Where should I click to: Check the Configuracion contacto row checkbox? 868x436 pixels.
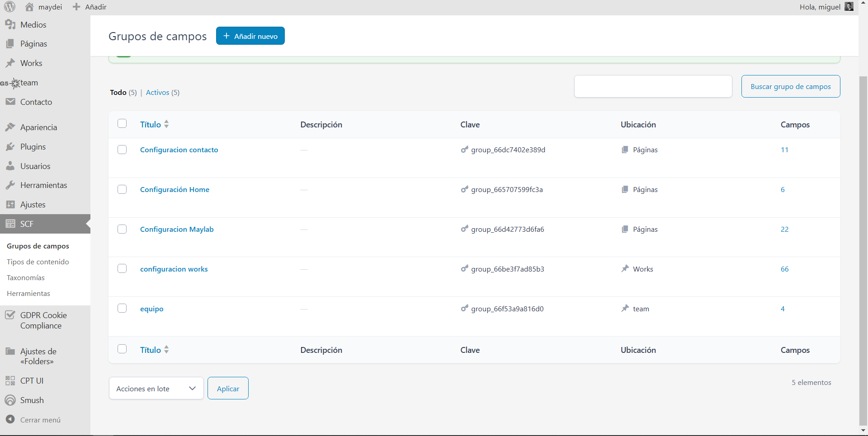pyautogui.click(x=122, y=150)
